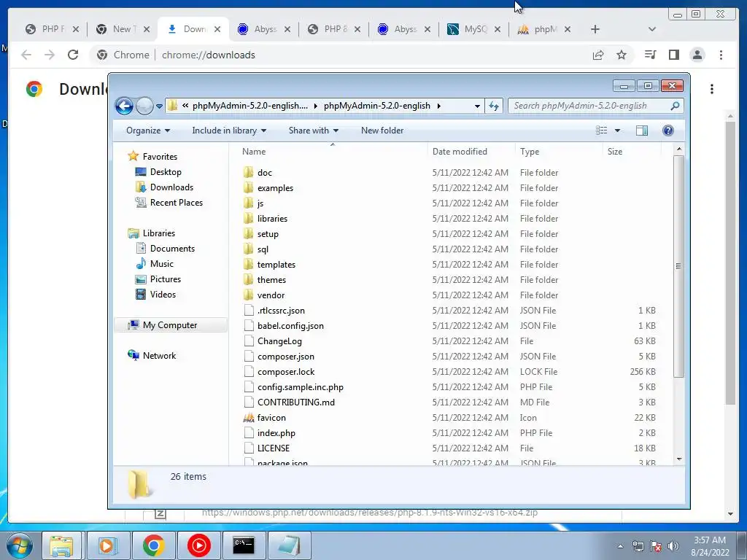Viewport: 747px width, 560px height.
Task: Click the search magnifier icon in Explorer
Action: click(675, 106)
